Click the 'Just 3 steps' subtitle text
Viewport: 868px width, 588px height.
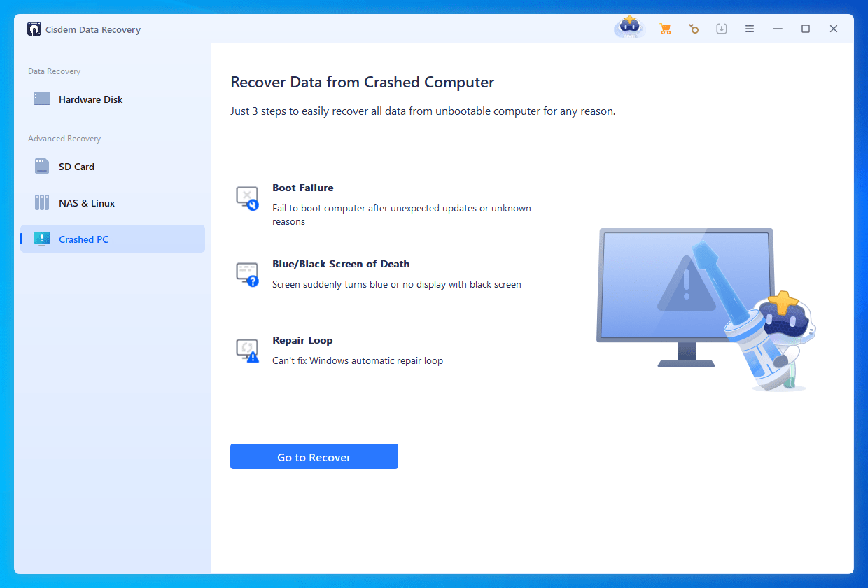(x=423, y=111)
